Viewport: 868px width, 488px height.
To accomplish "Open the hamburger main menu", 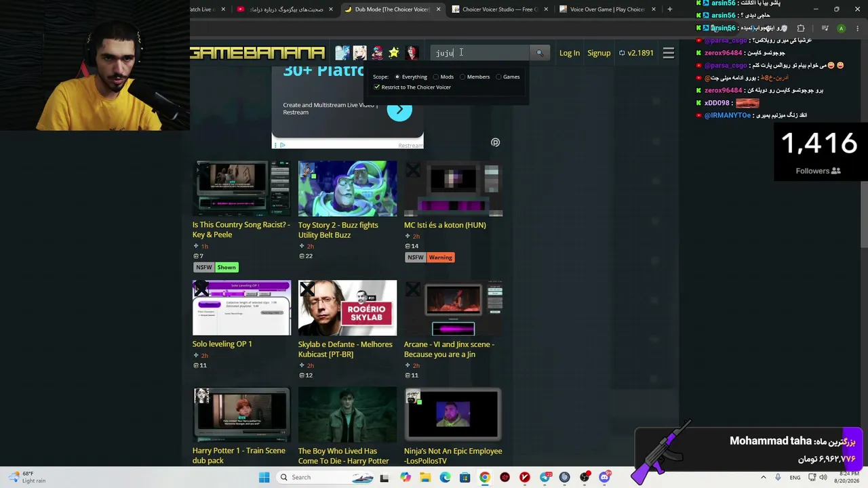I will (x=669, y=53).
